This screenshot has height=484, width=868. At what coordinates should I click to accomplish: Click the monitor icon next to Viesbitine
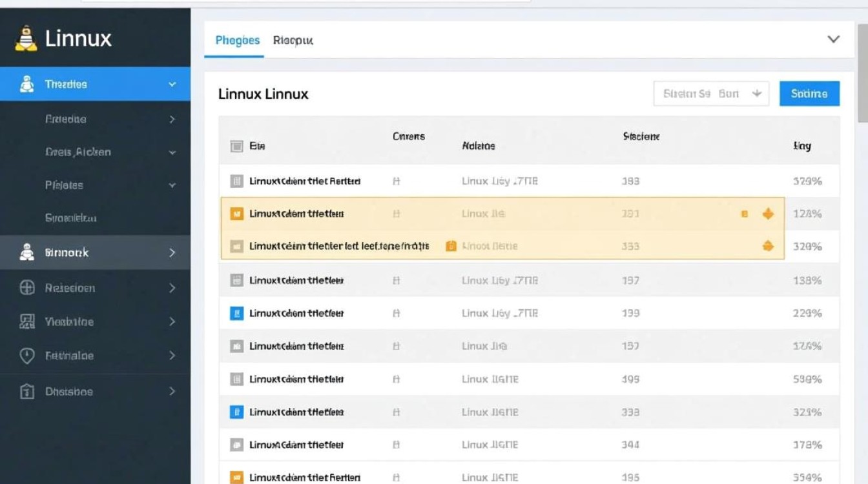tap(27, 321)
